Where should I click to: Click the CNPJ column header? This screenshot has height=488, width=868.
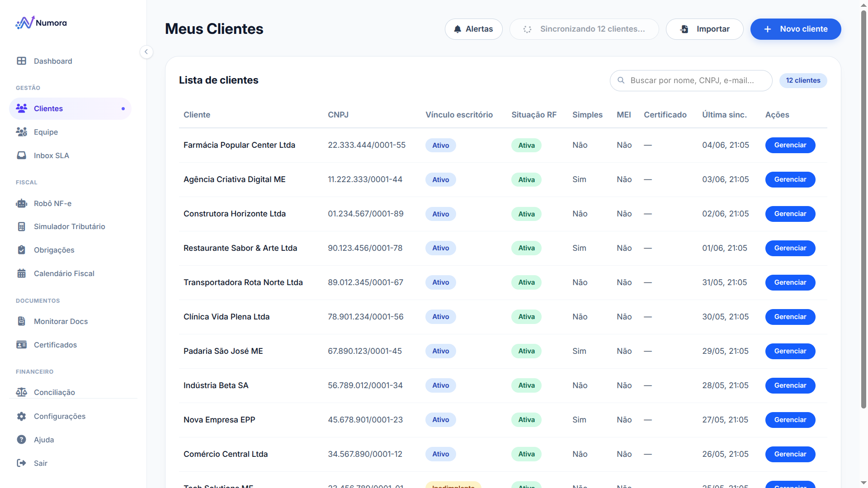tap(338, 115)
